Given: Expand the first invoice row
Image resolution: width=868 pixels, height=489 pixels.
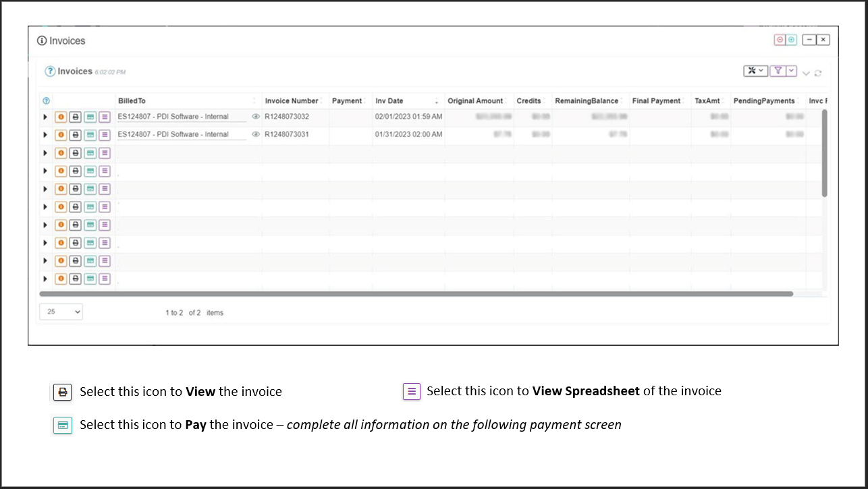Looking at the screenshot, I should [45, 117].
